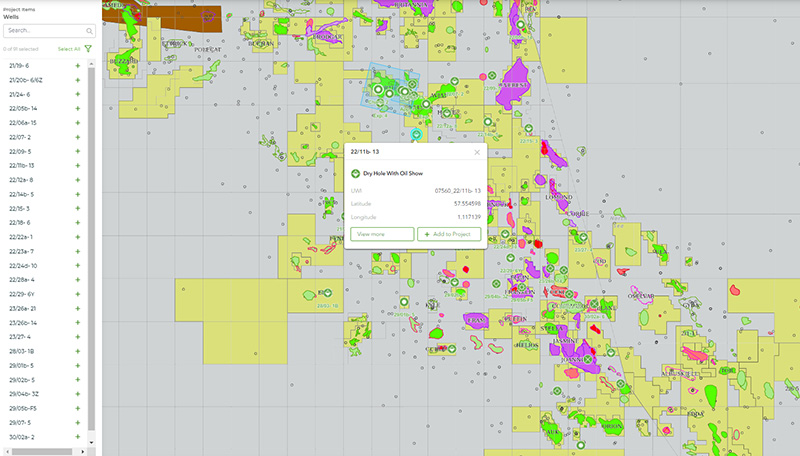Image resolution: width=800 pixels, height=456 pixels.
Task: Add well 21/19- 6 with plus icon
Action: point(77,65)
